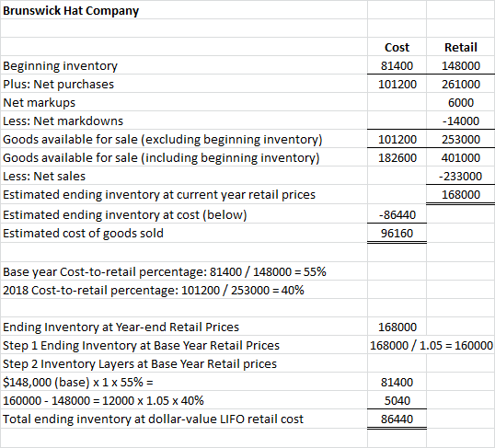Select retail value 401000
Image resolution: width=495 pixels, height=448 pixels.
pos(461,157)
